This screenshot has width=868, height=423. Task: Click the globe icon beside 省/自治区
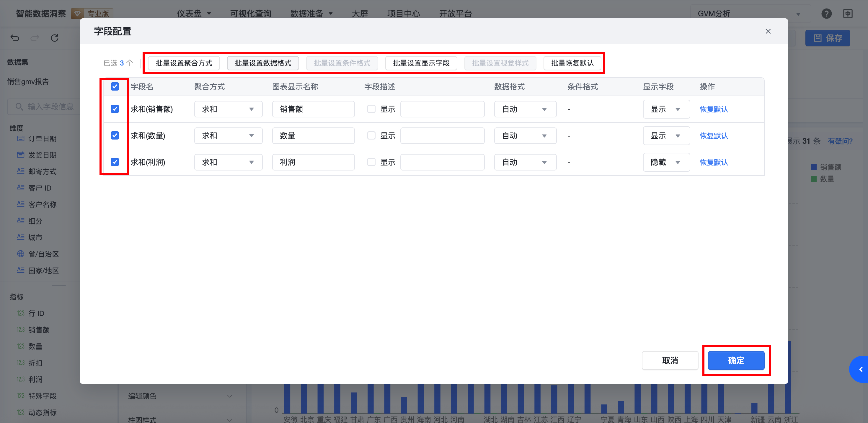pyautogui.click(x=21, y=254)
